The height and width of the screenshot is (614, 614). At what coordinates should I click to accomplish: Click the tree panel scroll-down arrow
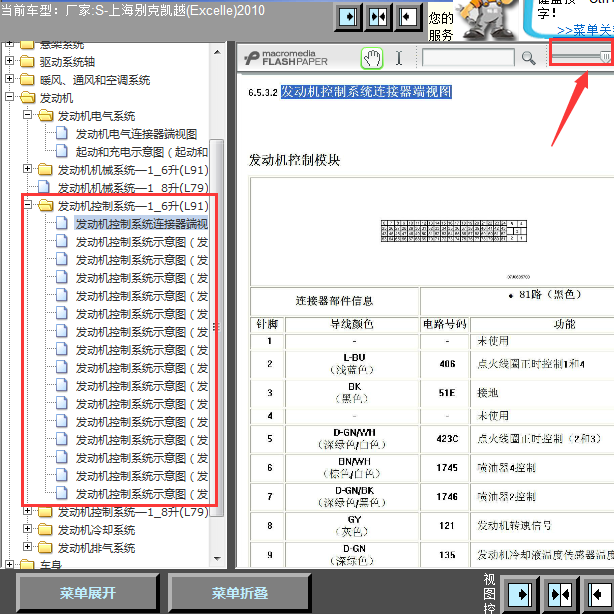point(217,558)
